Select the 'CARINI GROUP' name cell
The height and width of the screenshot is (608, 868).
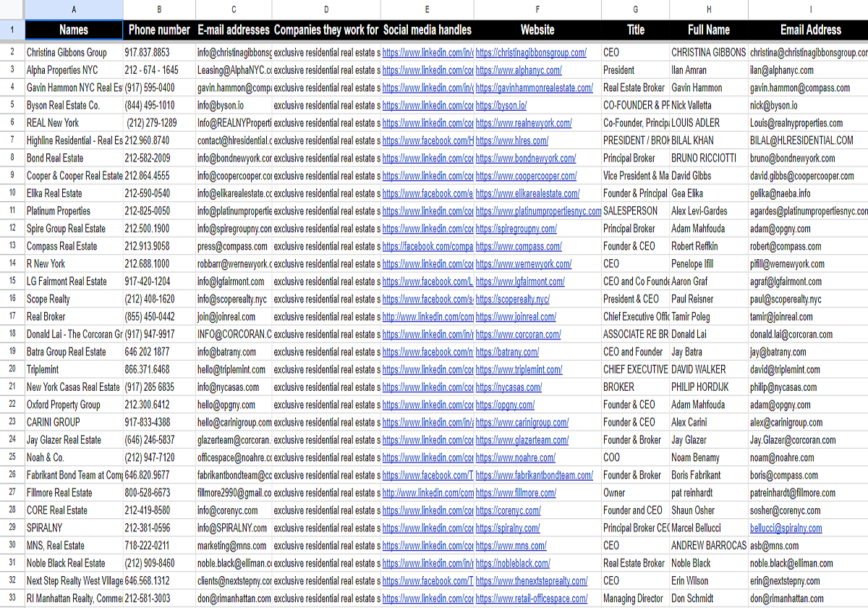pos(74,422)
